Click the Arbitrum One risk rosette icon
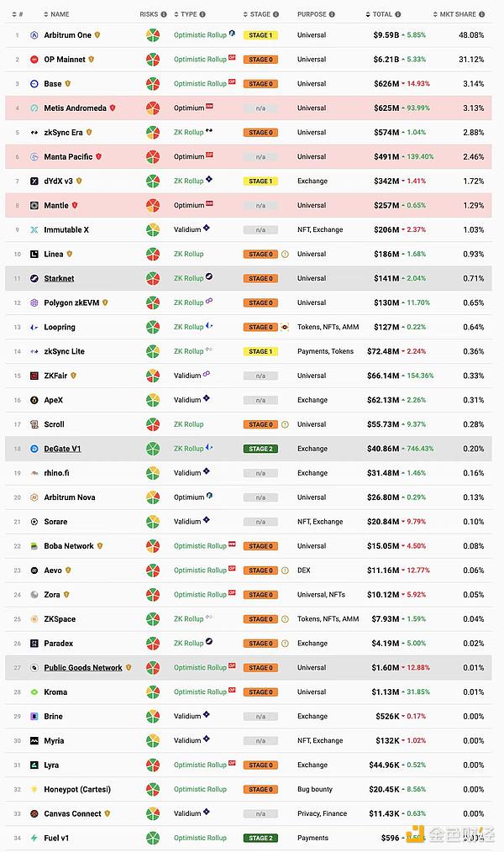The height and width of the screenshot is (852, 504). coord(152,35)
